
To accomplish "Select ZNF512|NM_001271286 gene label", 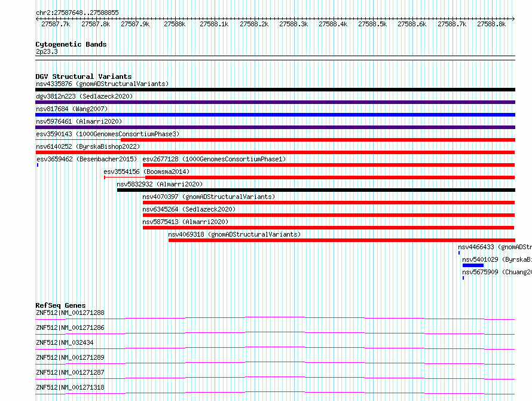I will (x=70, y=327).
